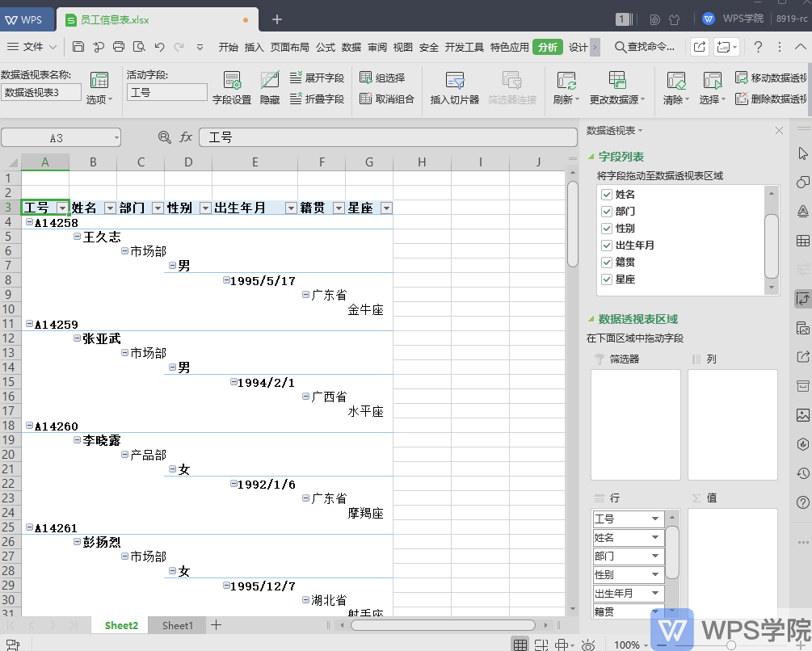Click the horizontal scrollbar thumb
This screenshot has width=812, height=651.
(x=443, y=625)
